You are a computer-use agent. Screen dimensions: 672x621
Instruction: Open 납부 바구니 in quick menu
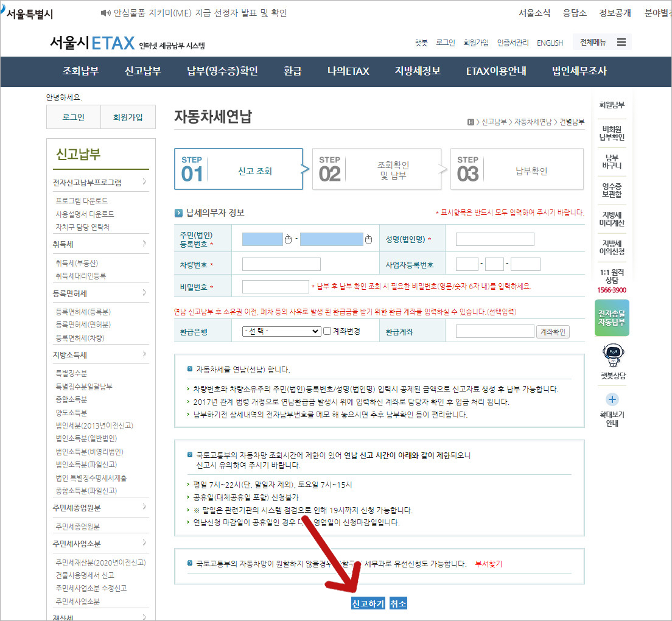tap(612, 161)
